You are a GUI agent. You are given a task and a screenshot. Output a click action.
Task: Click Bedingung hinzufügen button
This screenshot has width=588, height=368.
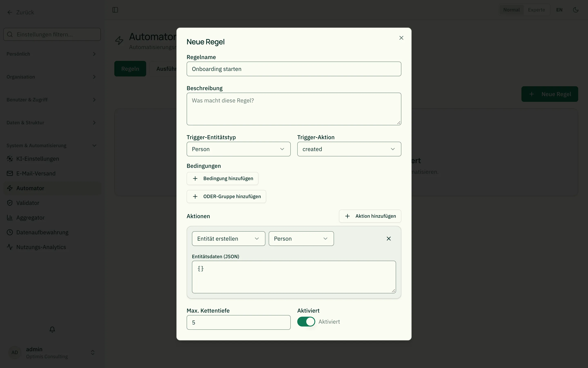(x=223, y=179)
